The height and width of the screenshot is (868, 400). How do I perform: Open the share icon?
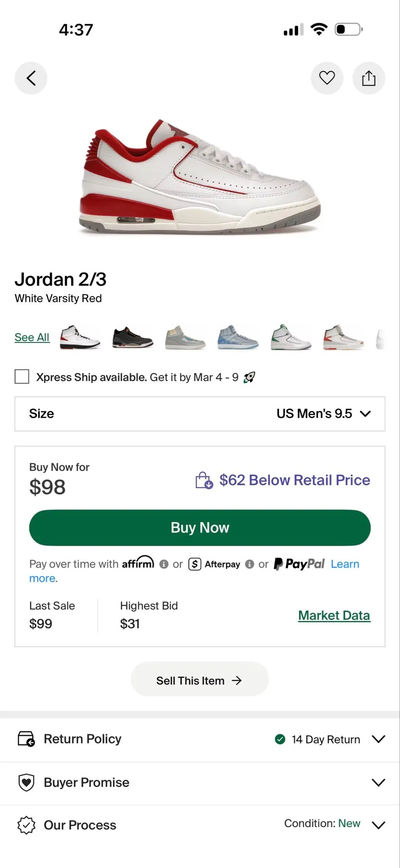[369, 78]
